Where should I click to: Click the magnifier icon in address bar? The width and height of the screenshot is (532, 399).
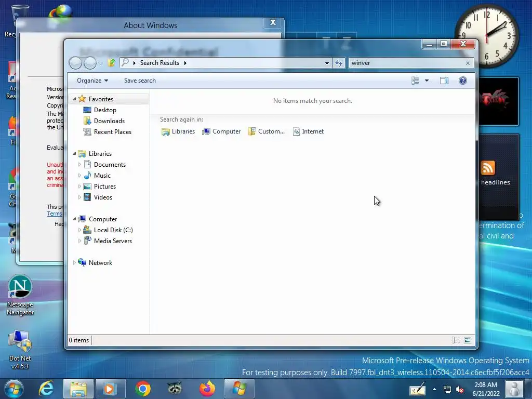tap(125, 62)
